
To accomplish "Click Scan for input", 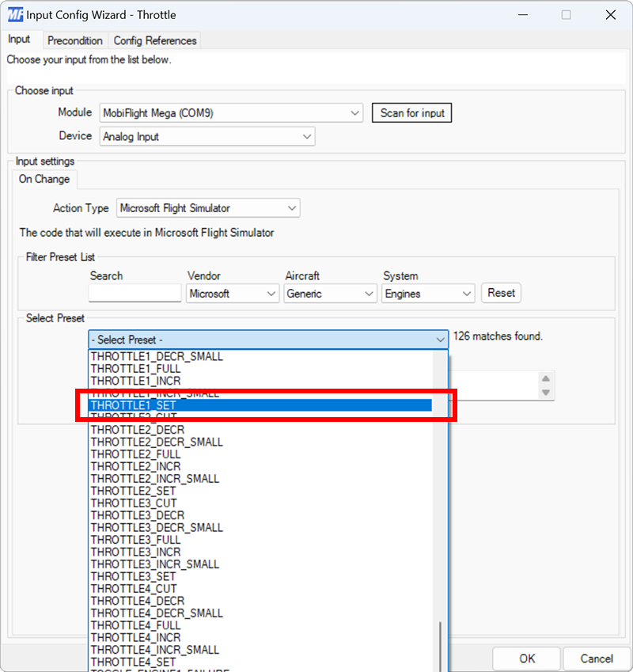I will tap(411, 112).
